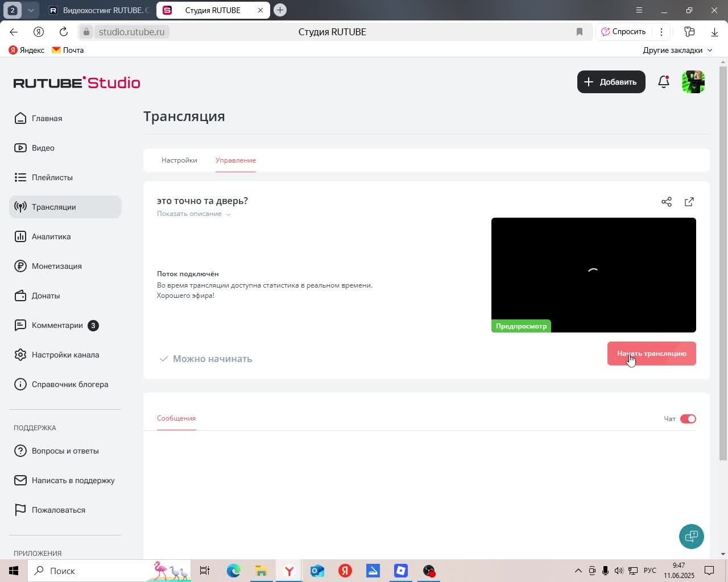This screenshot has height=582, width=728.
Task: Expand tab groups dropdown arrow
Action: click(x=31, y=10)
